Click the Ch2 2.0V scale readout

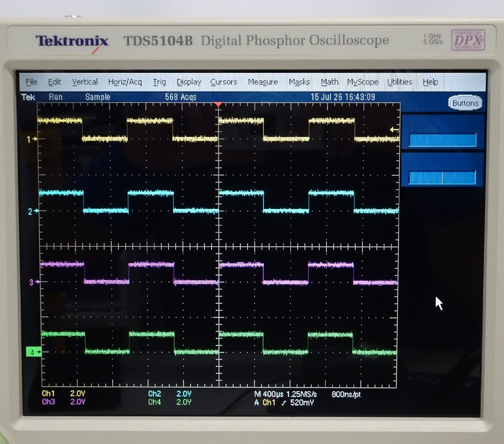tap(170, 394)
